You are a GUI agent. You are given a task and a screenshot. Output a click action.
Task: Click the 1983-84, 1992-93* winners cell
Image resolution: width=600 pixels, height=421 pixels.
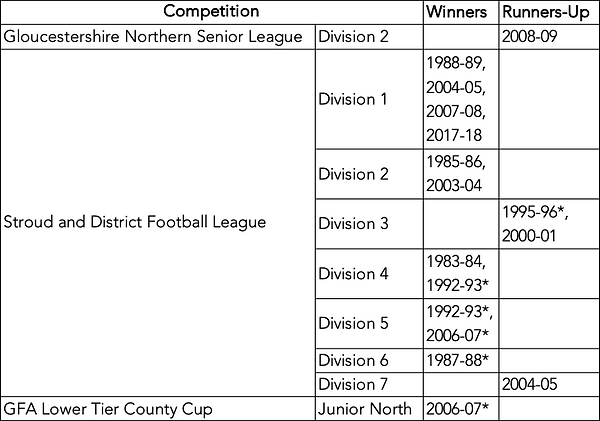pos(461,273)
